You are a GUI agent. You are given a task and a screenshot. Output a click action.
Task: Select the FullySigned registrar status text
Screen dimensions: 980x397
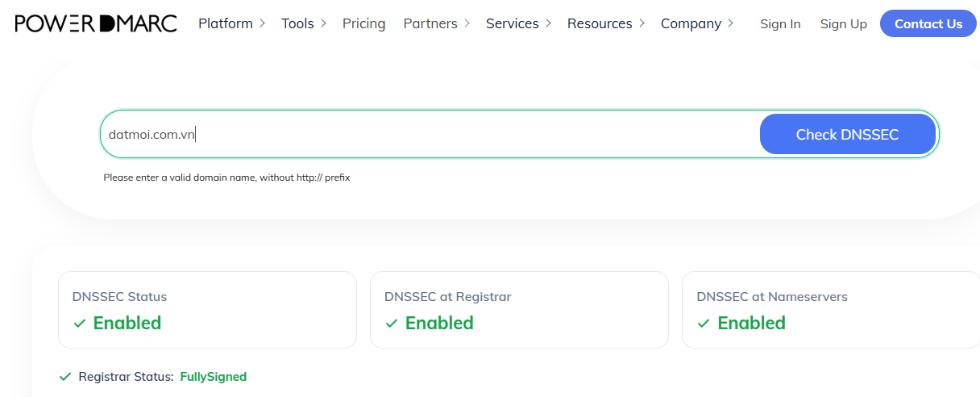pyautogui.click(x=214, y=376)
